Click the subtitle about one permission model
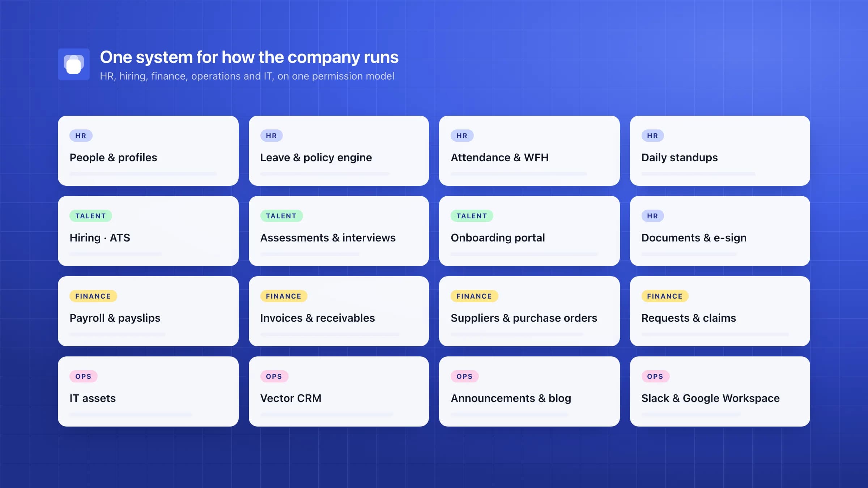868x488 pixels. point(247,76)
